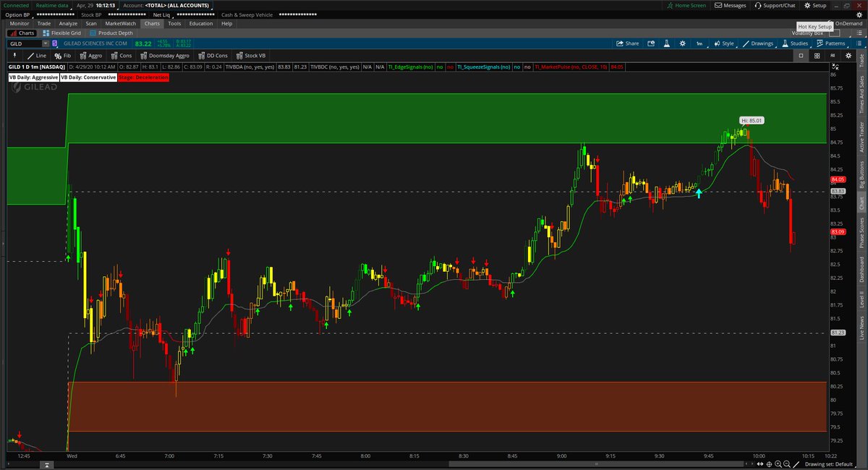Open the chart settings gear icon
The width and height of the screenshot is (868, 470).
682,43
